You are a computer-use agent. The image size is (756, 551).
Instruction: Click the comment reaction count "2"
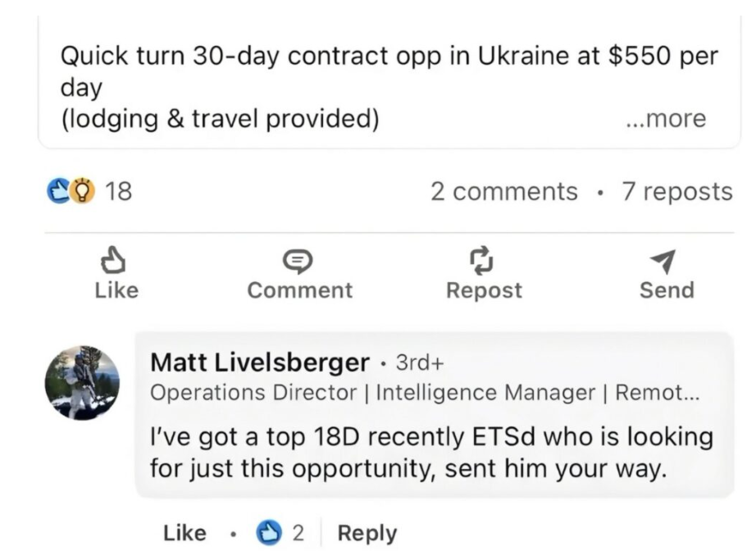(x=298, y=532)
